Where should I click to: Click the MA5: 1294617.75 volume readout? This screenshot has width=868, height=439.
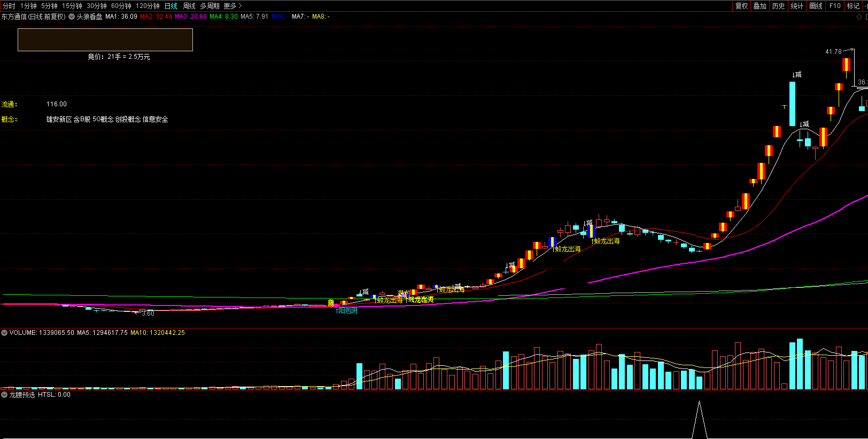tap(102, 333)
